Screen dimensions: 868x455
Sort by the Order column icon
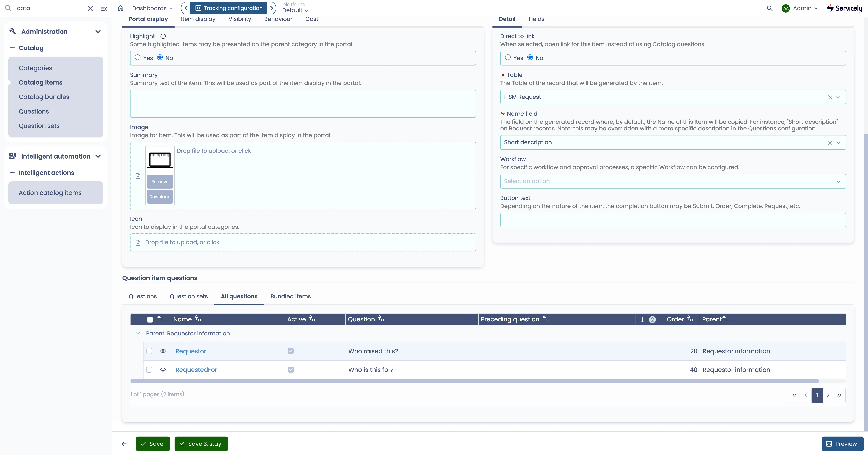click(690, 319)
